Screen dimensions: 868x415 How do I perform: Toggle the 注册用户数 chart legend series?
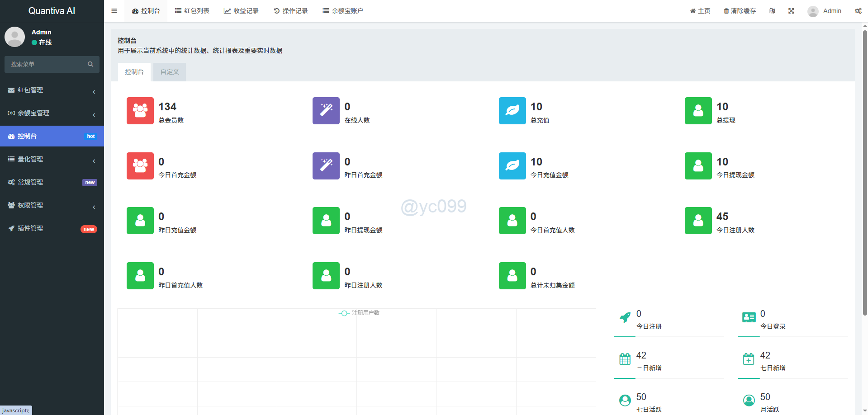pos(359,313)
